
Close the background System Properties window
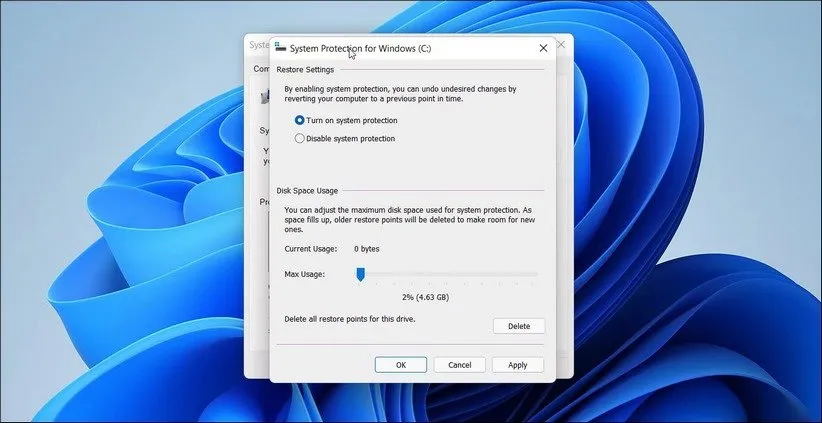click(561, 45)
